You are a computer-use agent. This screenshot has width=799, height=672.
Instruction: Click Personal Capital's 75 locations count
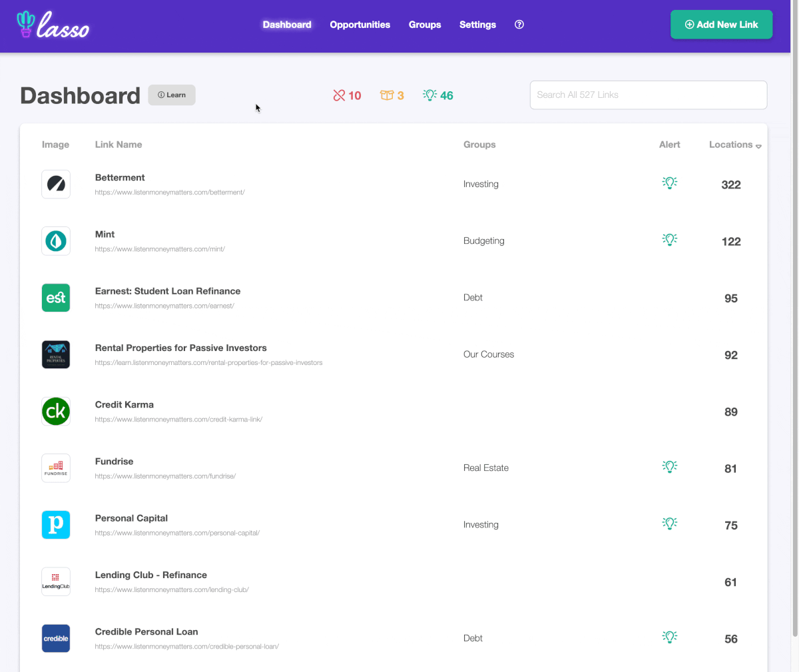tap(731, 525)
